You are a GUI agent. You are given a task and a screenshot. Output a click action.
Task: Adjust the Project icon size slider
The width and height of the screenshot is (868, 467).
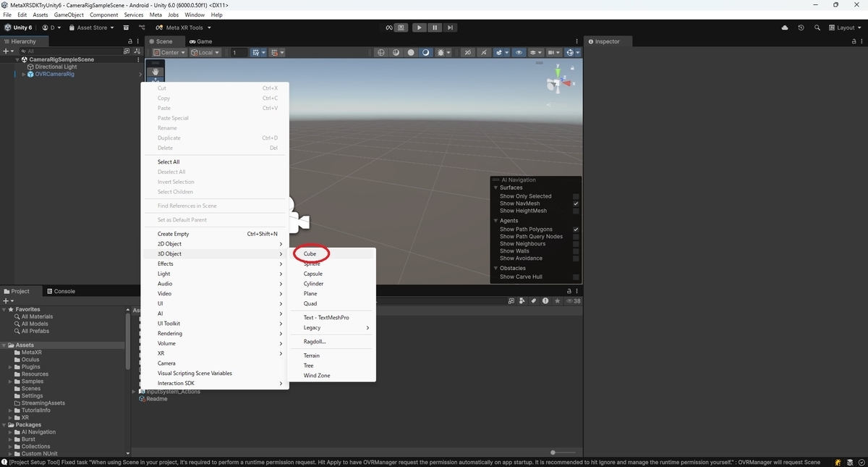[x=553, y=453]
